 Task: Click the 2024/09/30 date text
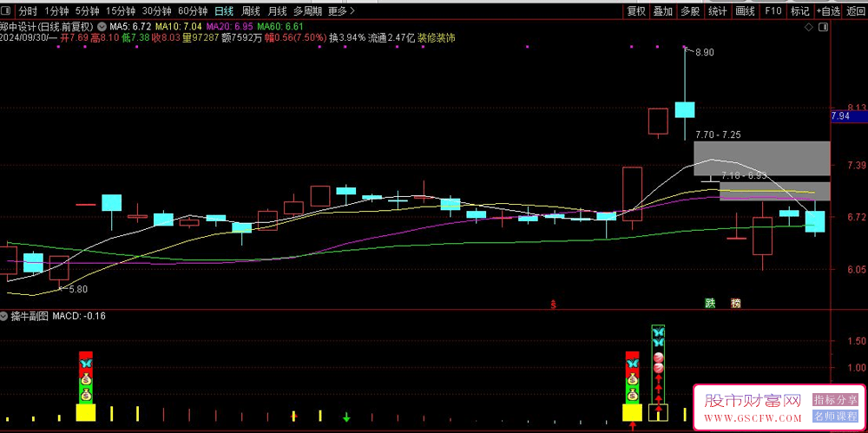point(23,37)
